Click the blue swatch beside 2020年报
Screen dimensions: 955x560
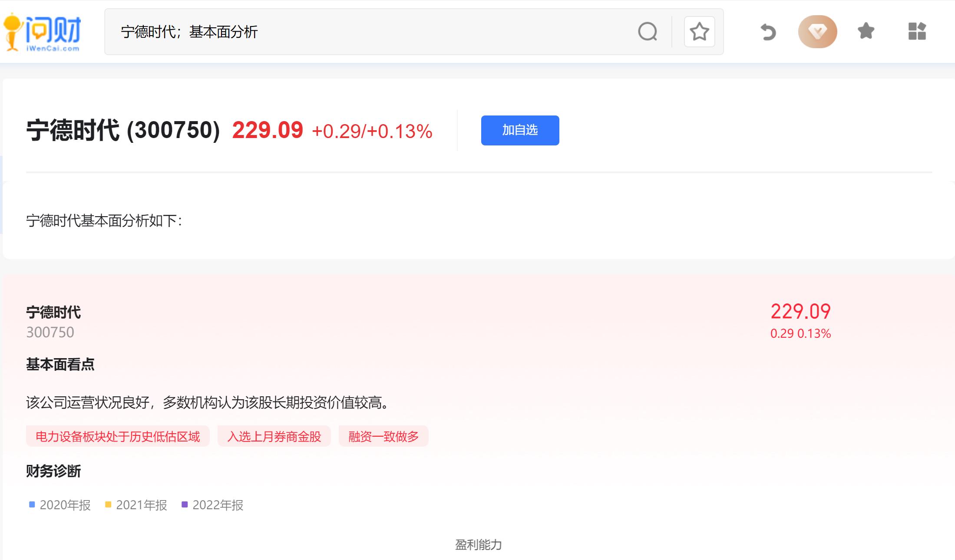tap(31, 504)
